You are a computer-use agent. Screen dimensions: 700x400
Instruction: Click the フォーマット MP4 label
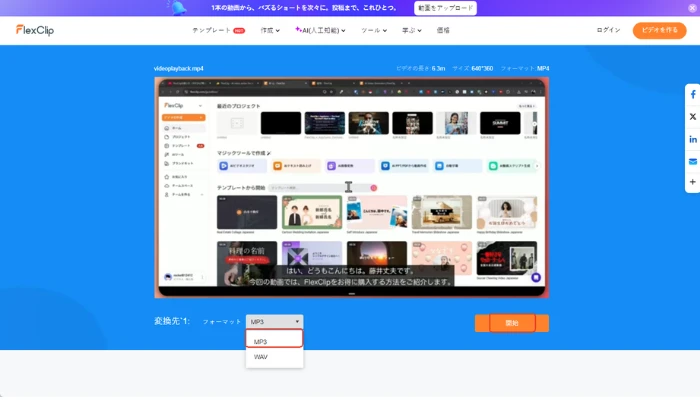coord(525,68)
